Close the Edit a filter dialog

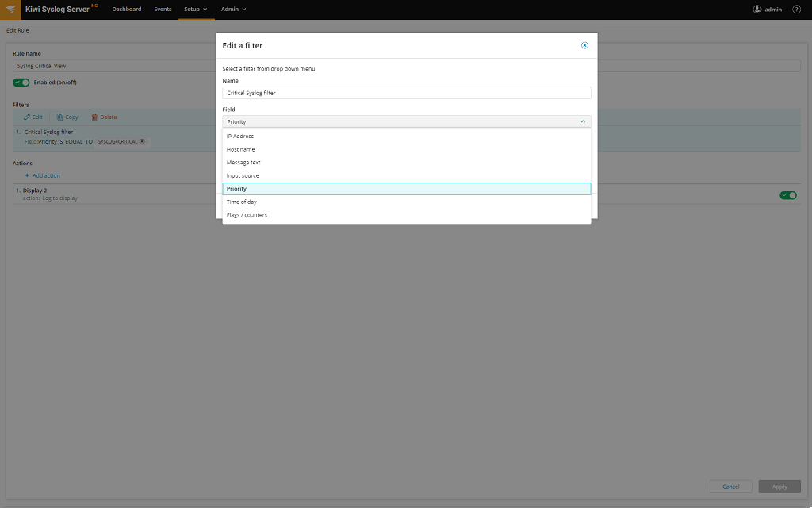tap(584, 45)
